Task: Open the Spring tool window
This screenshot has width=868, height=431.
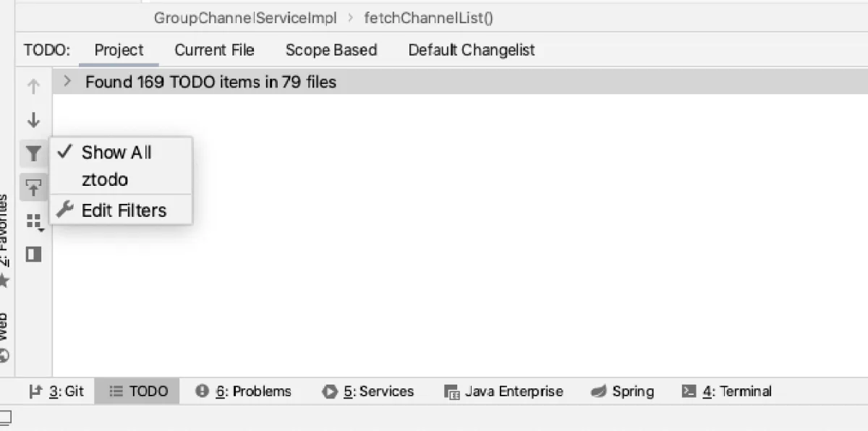Action: click(623, 391)
